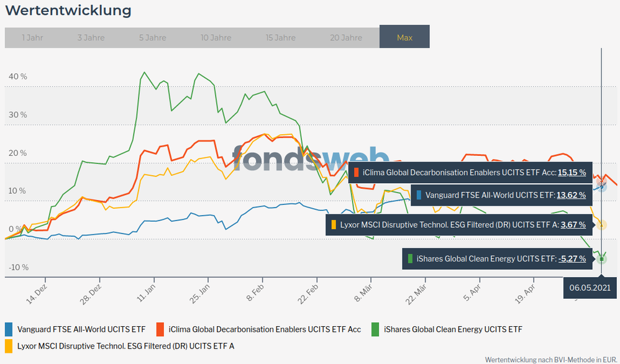Click the 06.05.2021 date marker label
This screenshot has height=364, width=620.
coord(590,288)
